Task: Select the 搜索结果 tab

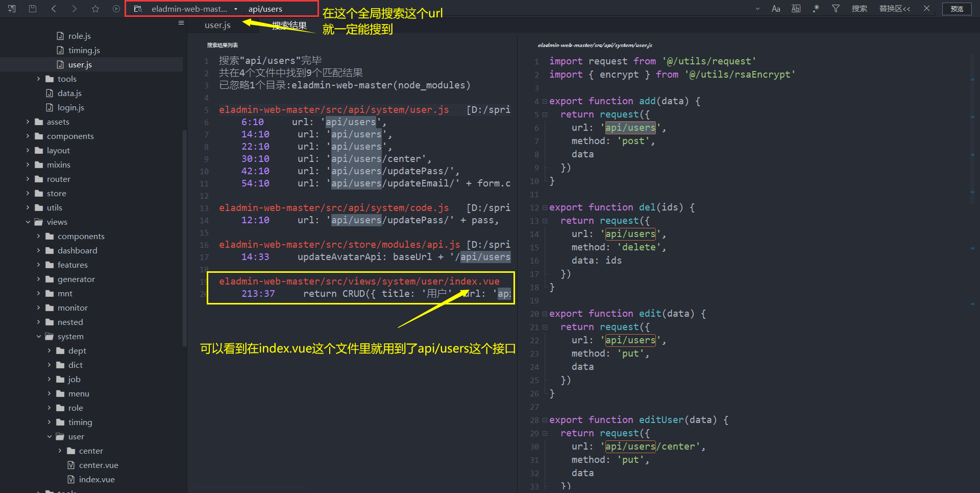Action: [289, 25]
